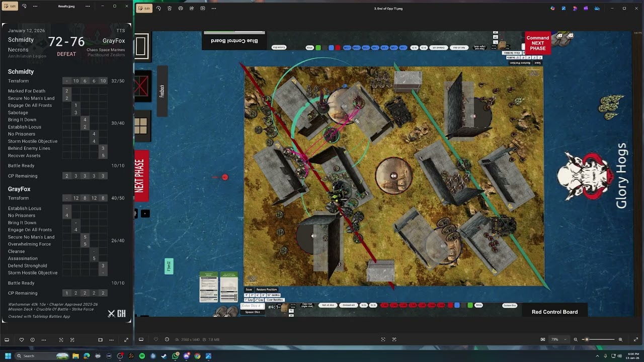Screen dimensions: 644x362
Task: Rotate the End of Opp T1 image
Action: point(158,8)
